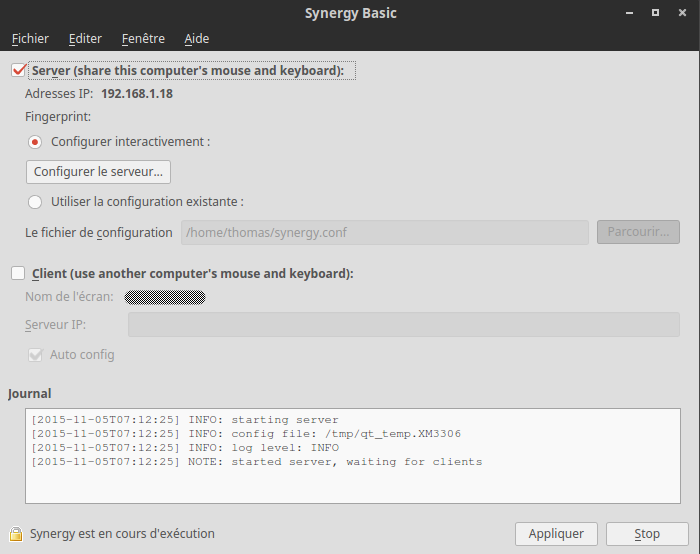This screenshot has width=700, height=554.
Task: Click the padlock status icon
Action: point(16,533)
